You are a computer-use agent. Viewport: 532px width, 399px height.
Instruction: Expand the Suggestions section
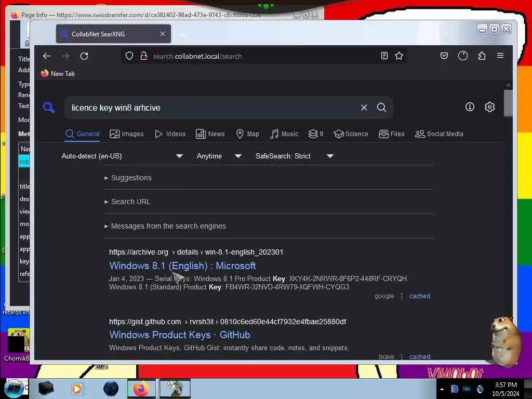pyautogui.click(x=128, y=178)
